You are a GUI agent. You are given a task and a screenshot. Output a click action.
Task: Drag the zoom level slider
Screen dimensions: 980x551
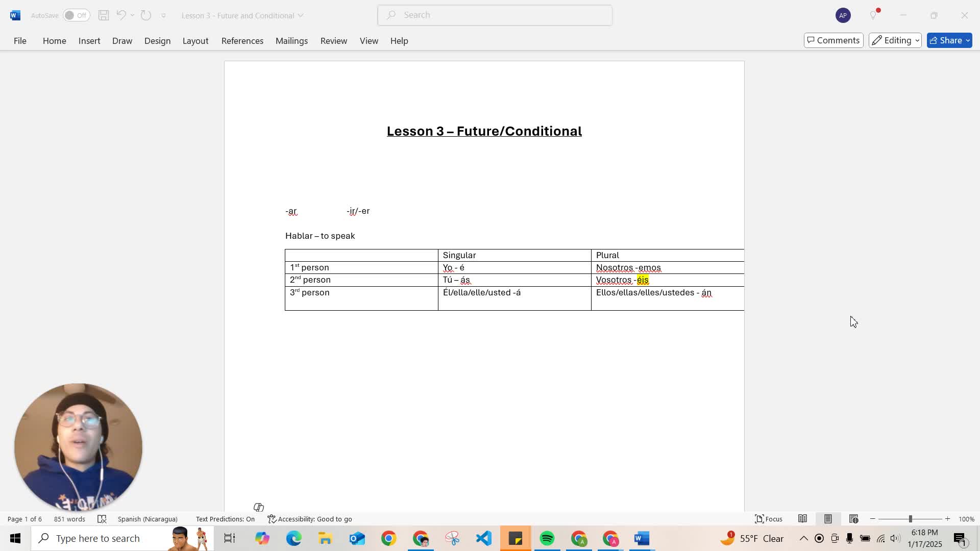911,519
